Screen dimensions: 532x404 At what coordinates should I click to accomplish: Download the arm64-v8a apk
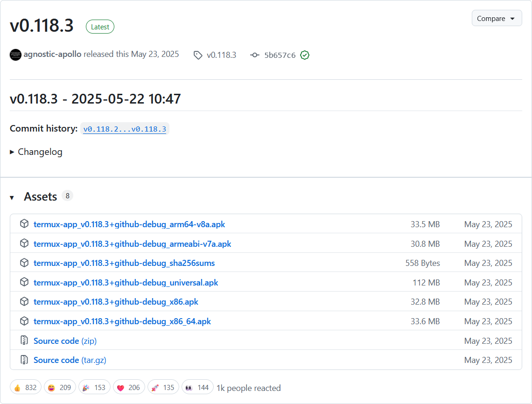(129, 224)
